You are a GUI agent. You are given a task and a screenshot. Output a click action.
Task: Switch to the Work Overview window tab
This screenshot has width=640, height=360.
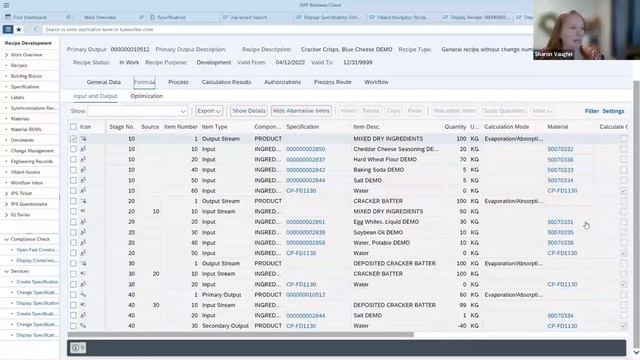pos(100,18)
